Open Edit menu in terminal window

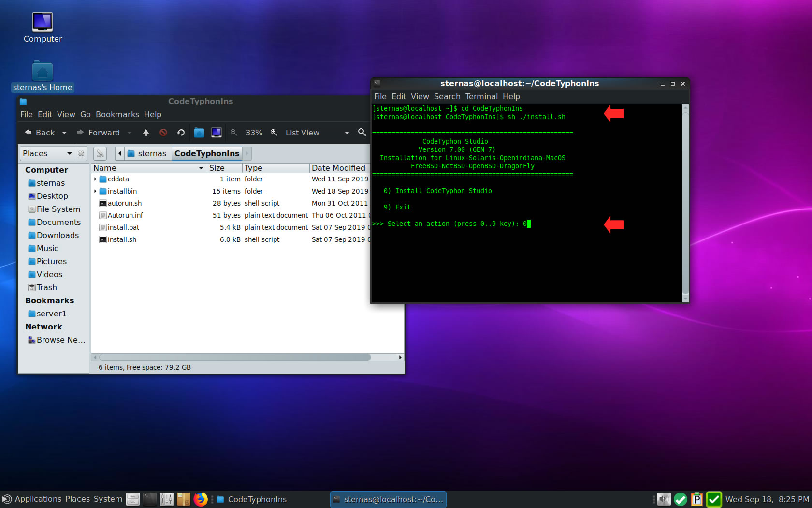click(x=399, y=96)
